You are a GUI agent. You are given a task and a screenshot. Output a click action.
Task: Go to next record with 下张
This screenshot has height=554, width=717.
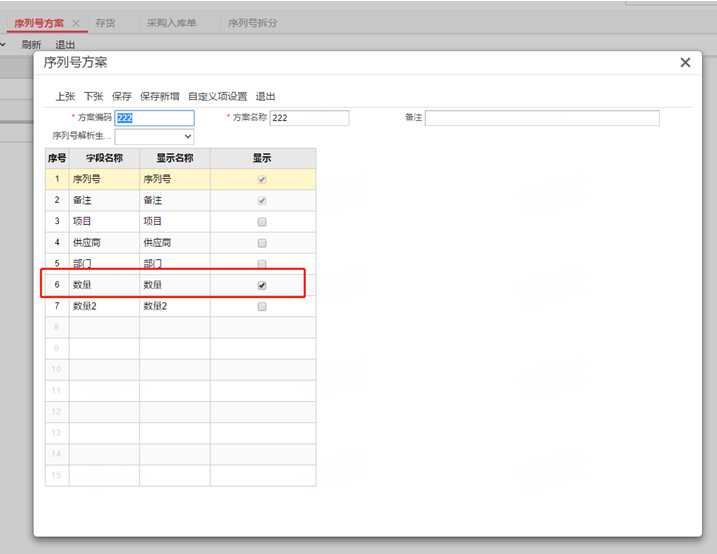(x=94, y=96)
